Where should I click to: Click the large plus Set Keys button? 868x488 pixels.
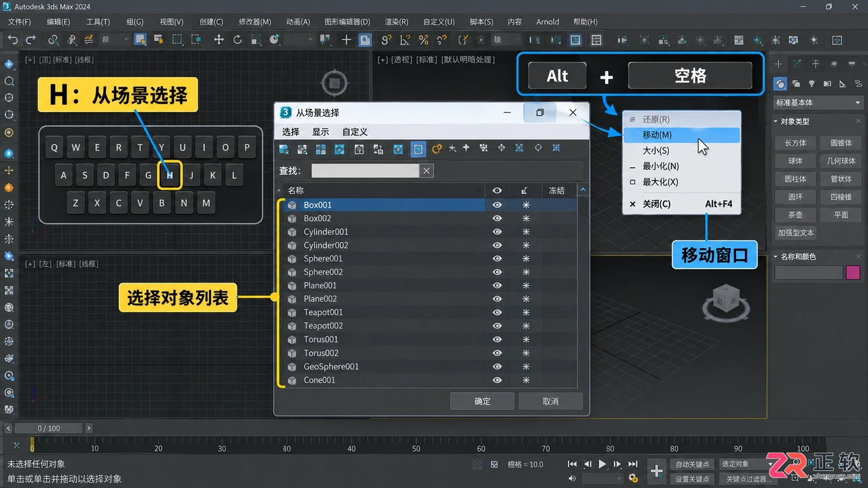[x=656, y=471]
